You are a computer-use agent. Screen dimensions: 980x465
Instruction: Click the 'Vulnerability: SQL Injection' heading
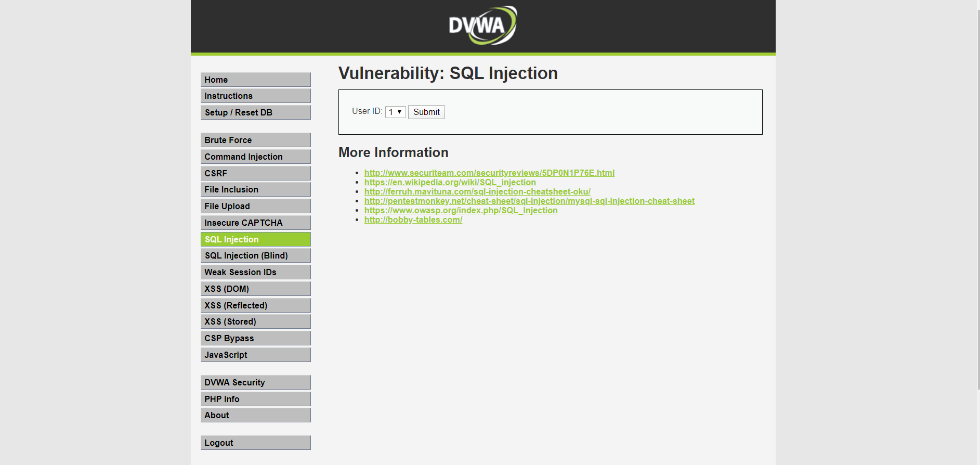(x=448, y=73)
